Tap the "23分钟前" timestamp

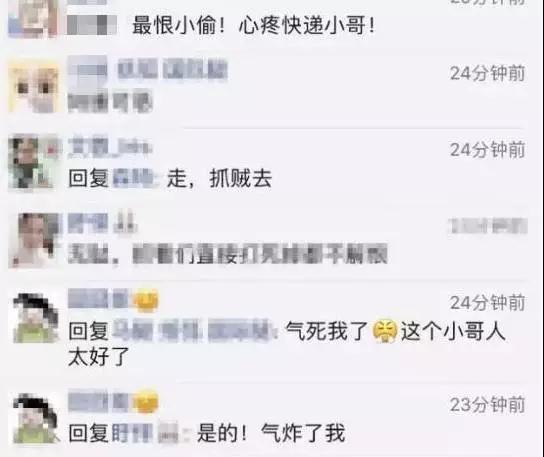coord(487,405)
